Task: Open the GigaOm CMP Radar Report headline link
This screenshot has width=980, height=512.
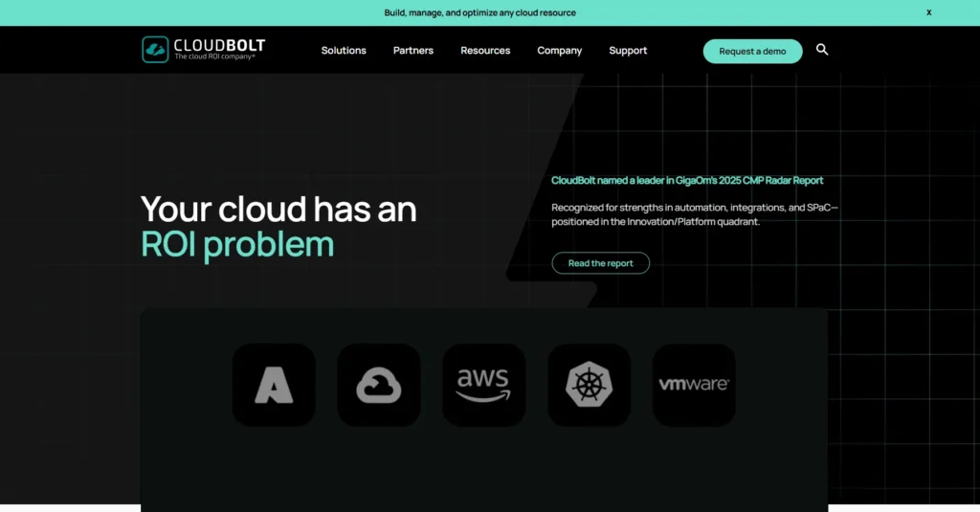Action: click(x=687, y=180)
